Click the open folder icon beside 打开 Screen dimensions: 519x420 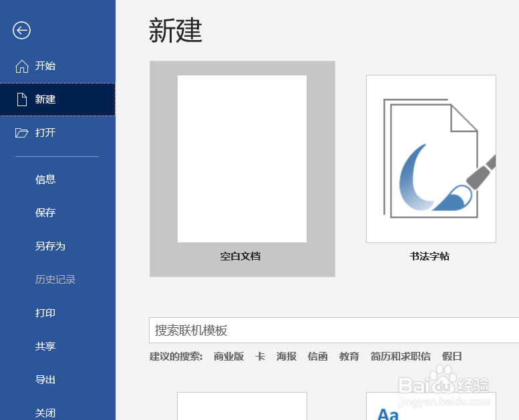tap(22, 133)
